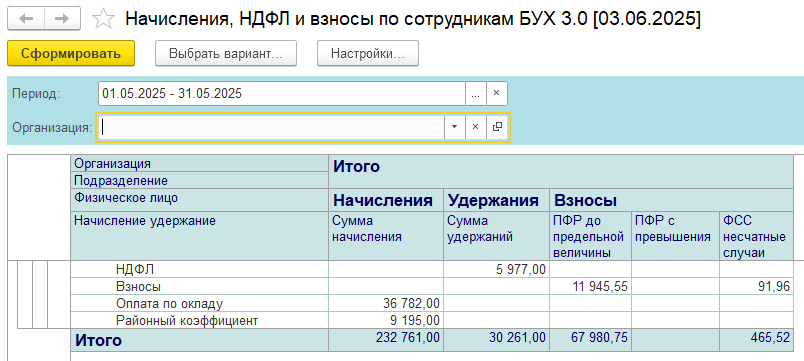
Task: Click the Организация grouping header cell
Action: pos(199,163)
